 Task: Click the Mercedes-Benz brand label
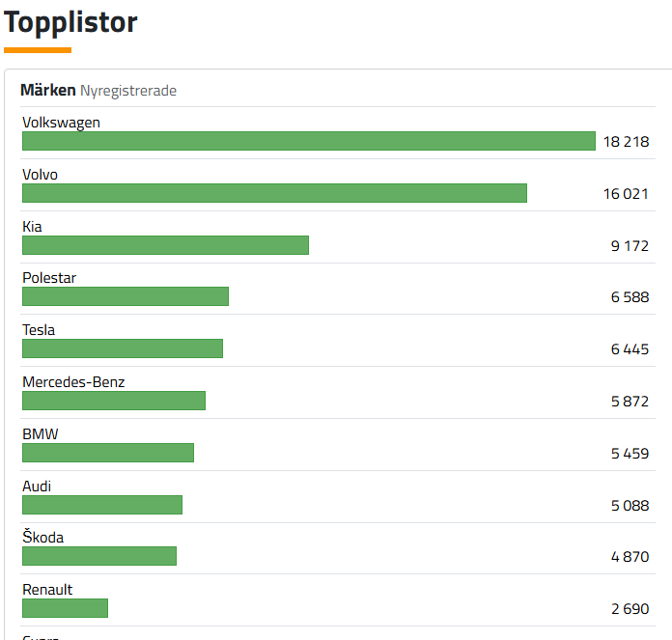click(x=73, y=382)
